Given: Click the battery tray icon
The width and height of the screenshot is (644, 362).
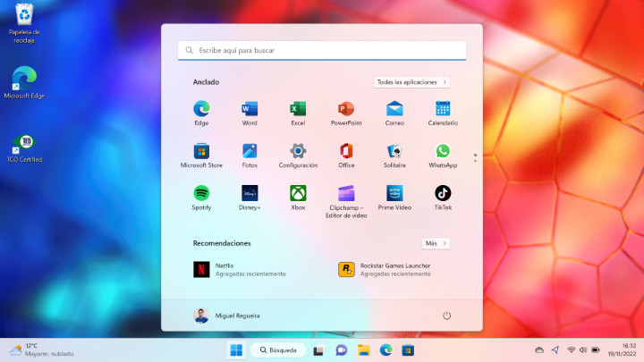Looking at the screenshot, I should (596, 350).
